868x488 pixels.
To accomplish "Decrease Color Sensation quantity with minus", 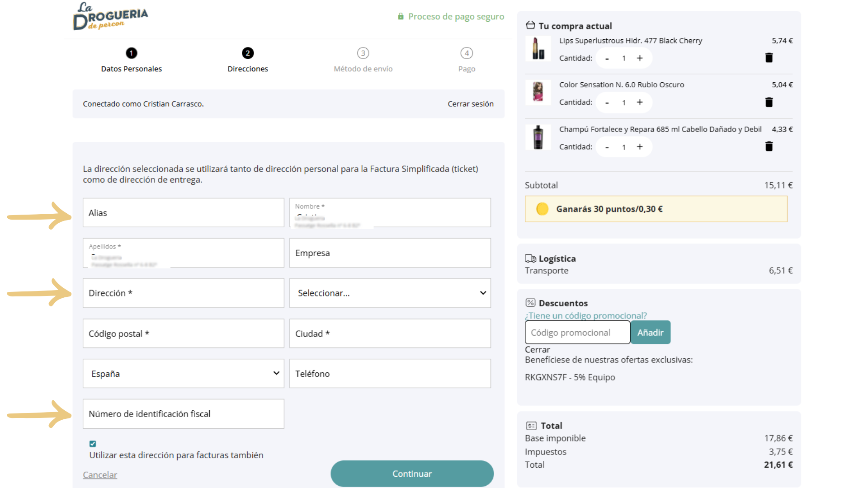I will click(x=607, y=103).
